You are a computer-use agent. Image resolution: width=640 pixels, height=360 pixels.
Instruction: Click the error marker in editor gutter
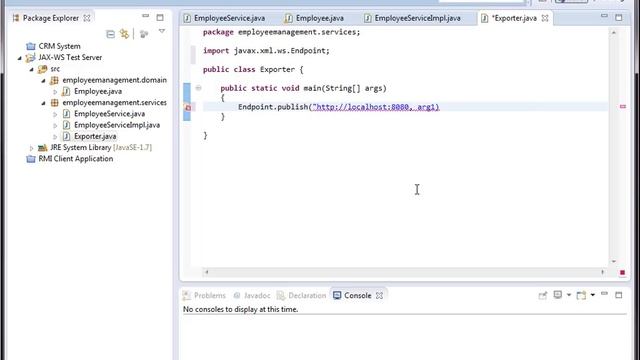tap(188, 108)
